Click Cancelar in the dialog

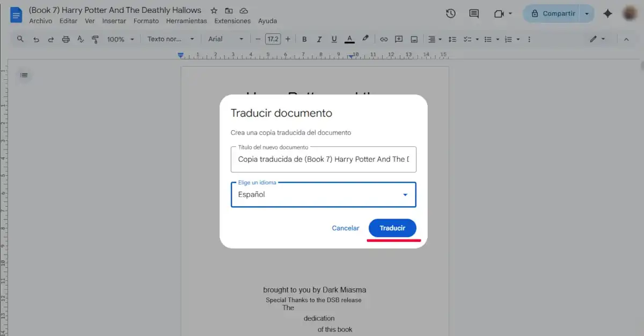(345, 228)
